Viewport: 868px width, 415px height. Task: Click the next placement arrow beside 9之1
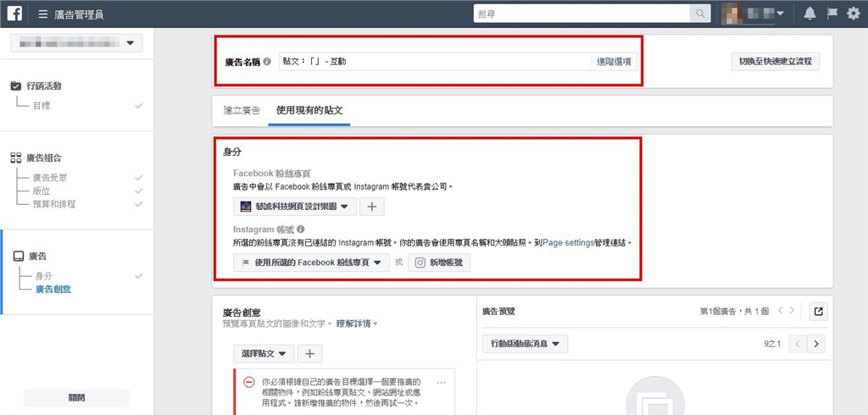click(x=816, y=344)
